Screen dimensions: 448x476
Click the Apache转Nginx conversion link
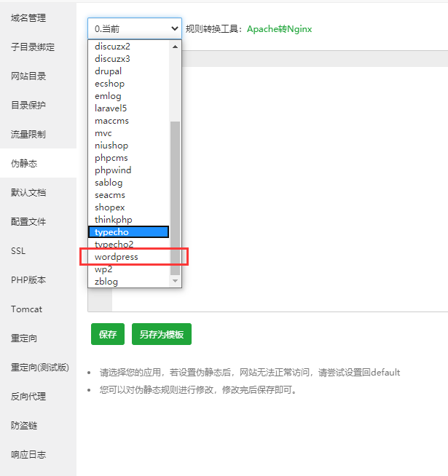pyautogui.click(x=279, y=29)
